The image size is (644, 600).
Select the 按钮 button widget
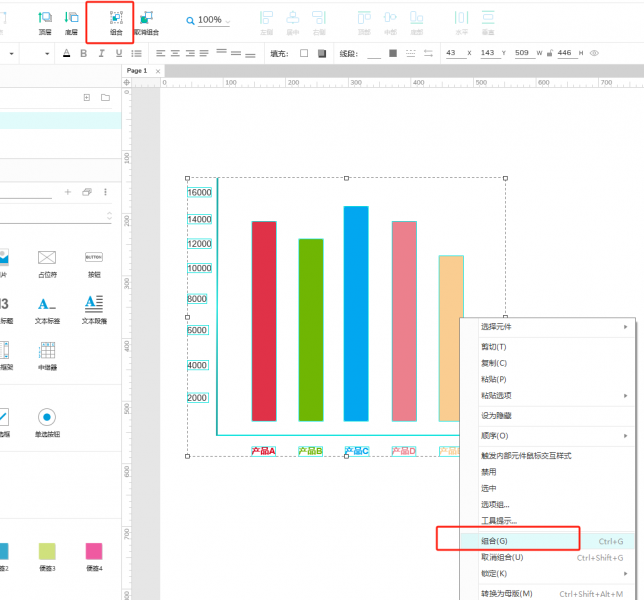point(94,264)
